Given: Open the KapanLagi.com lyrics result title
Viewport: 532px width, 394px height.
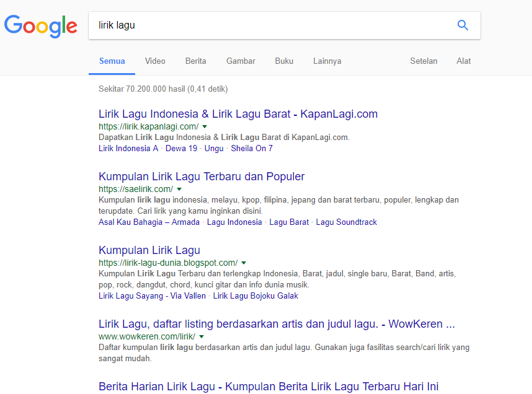Looking at the screenshot, I should pyautogui.click(x=238, y=114).
